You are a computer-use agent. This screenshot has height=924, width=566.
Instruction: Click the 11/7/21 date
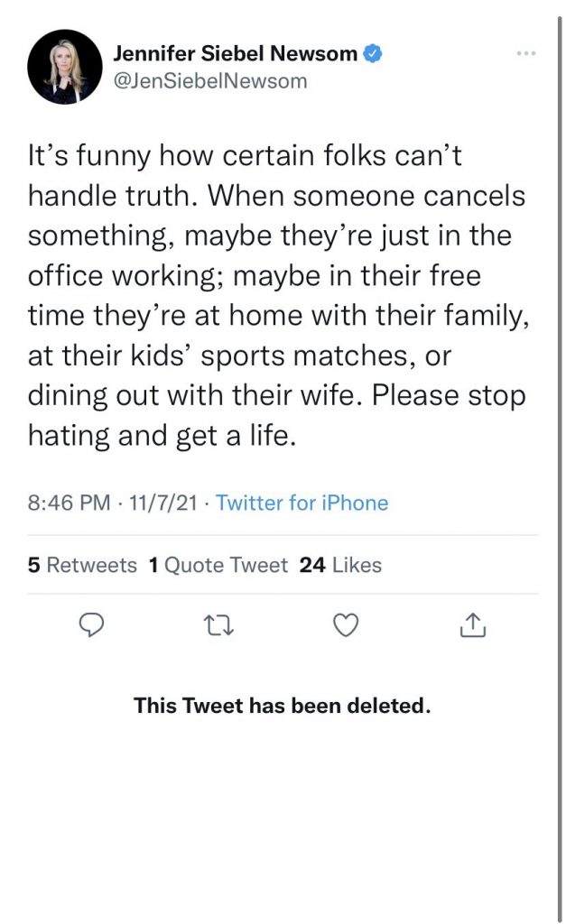(165, 503)
